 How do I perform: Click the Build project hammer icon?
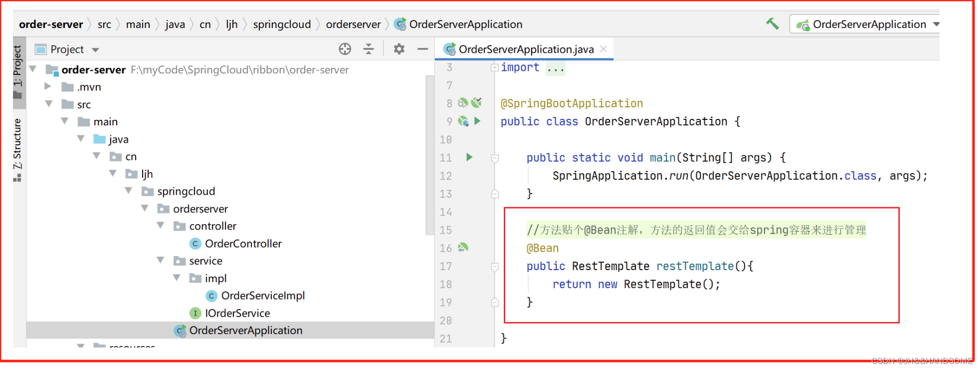click(x=772, y=23)
